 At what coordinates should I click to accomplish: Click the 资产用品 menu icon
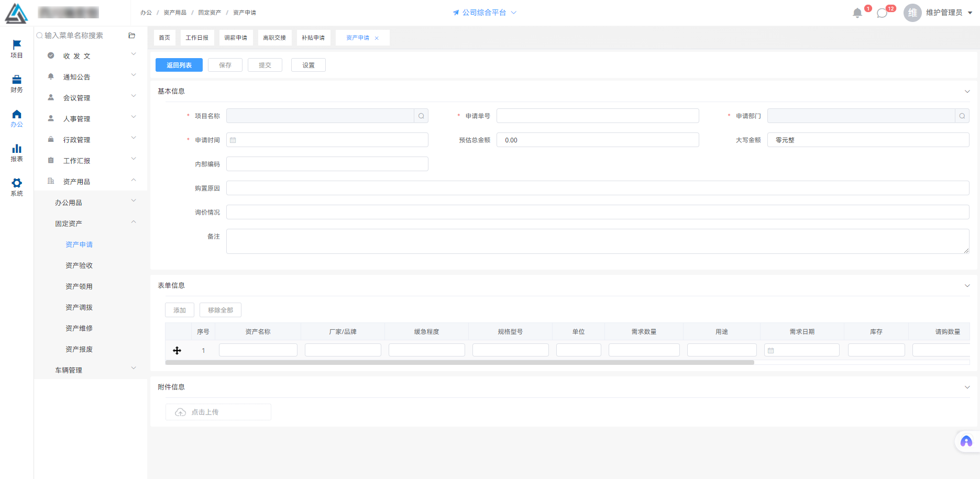[x=51, y=181]
